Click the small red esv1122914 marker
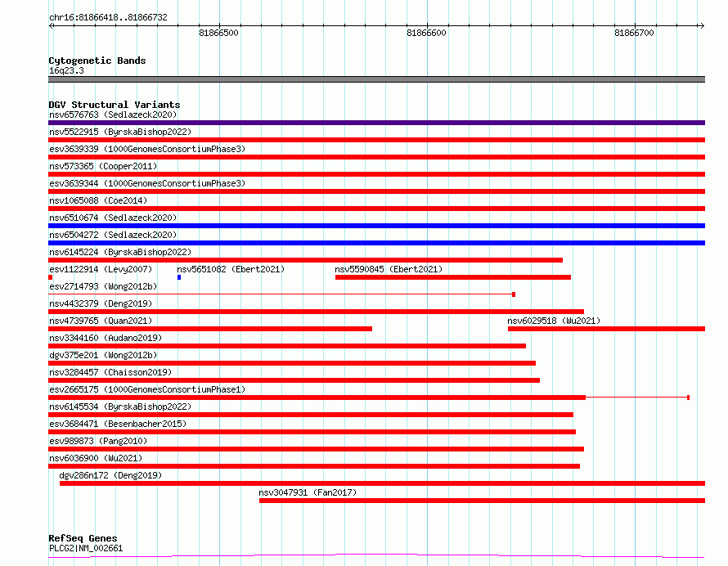The width and height of the screenshot is (728, 566). [50, 277]
